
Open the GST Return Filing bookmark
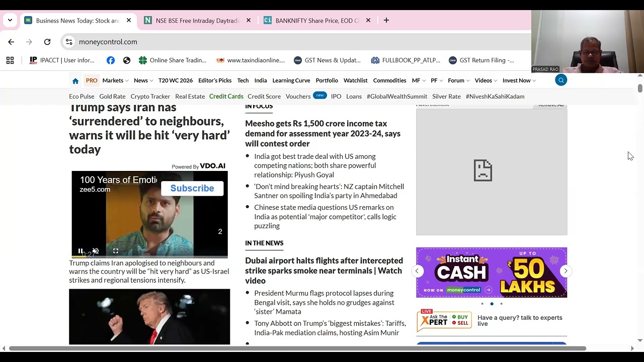pos(481,60)
